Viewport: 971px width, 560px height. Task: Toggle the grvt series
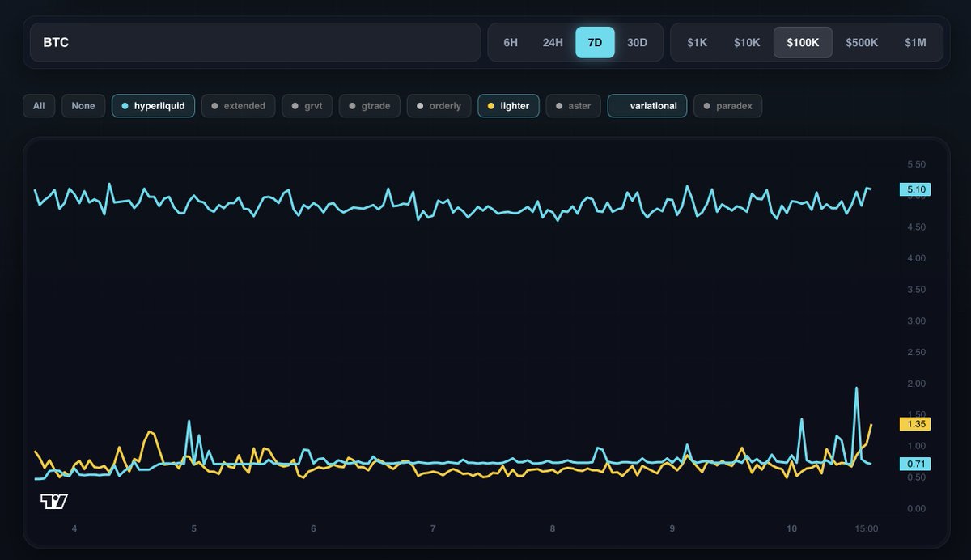(307, 106)
